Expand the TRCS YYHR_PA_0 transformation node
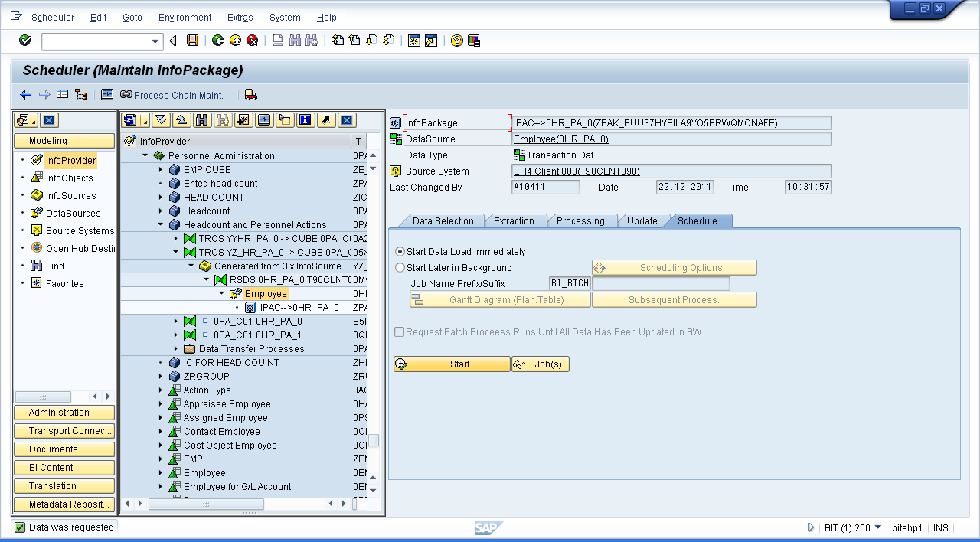This screenshot has width=980, height=542. coord(176,238)
